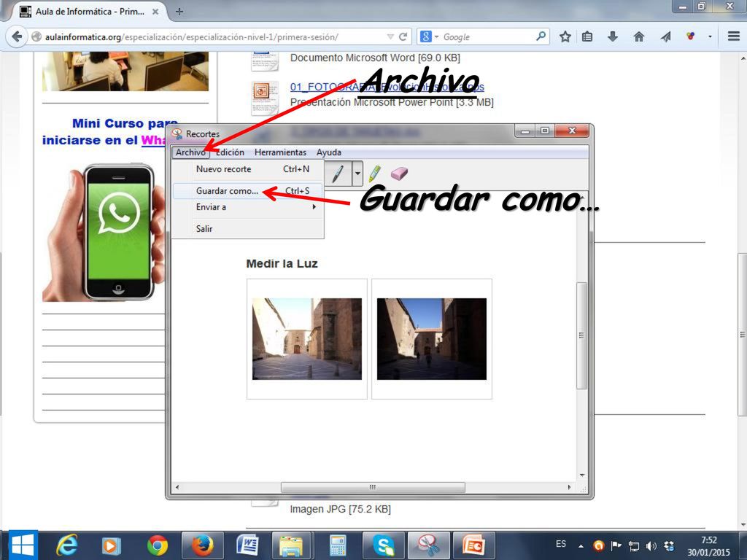
Task: Open the Archivo menu
Action: pyautogui.click(x=190, y=152)
